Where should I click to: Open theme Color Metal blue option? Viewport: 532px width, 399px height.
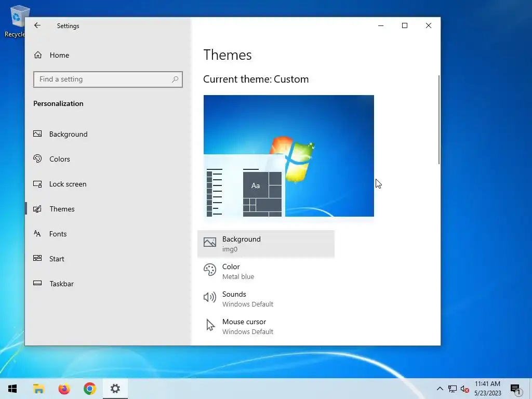pyautogui.click(x=265, y=271)
